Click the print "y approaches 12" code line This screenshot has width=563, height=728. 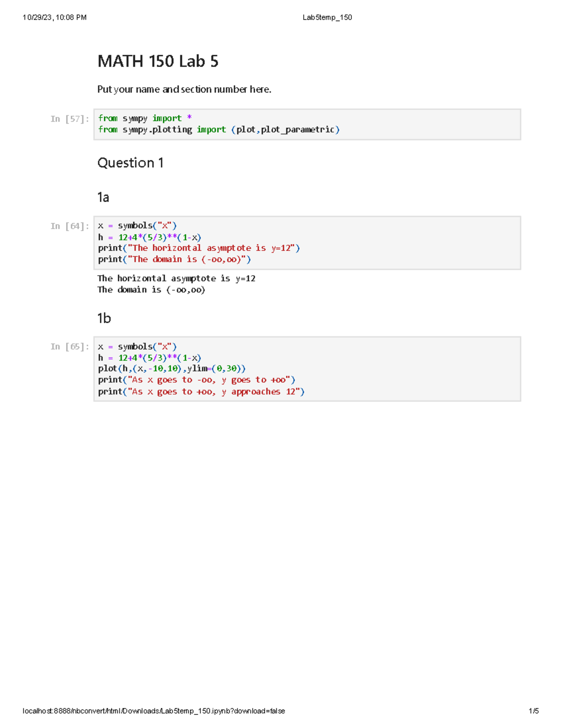coord(201,391)
